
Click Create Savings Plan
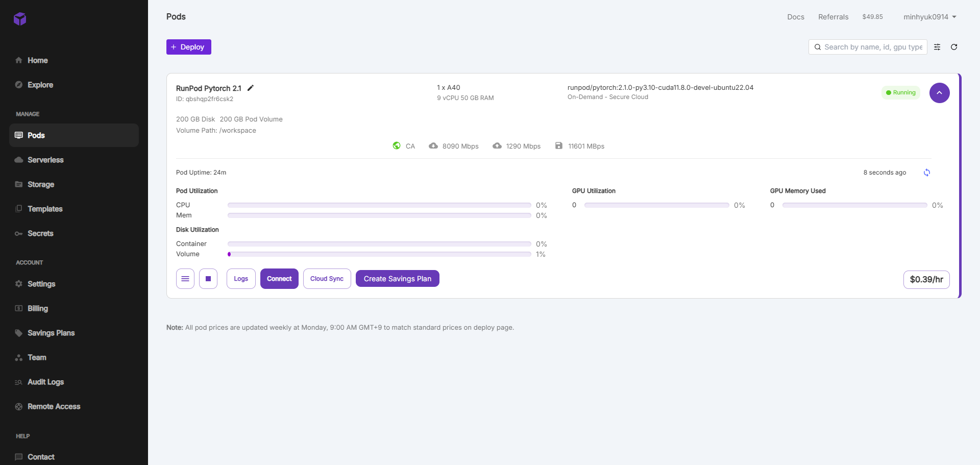(398, 279)
